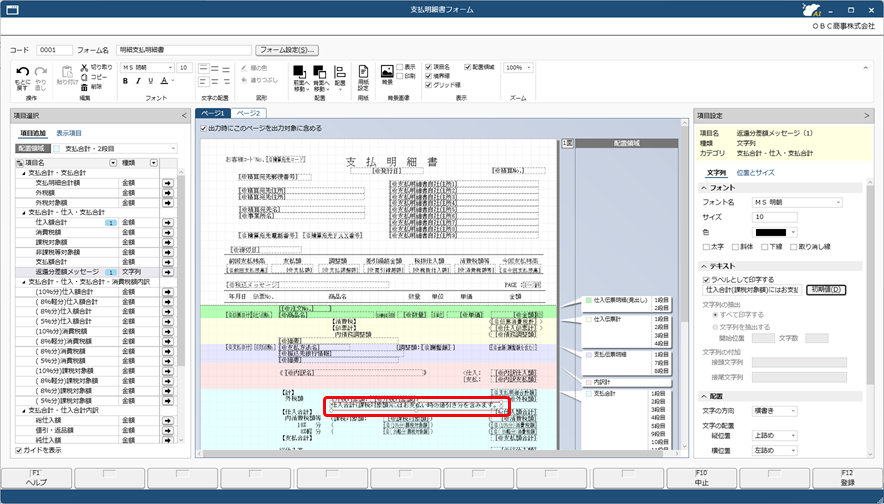Click the delete (削除) trash icon

point(84,87)
